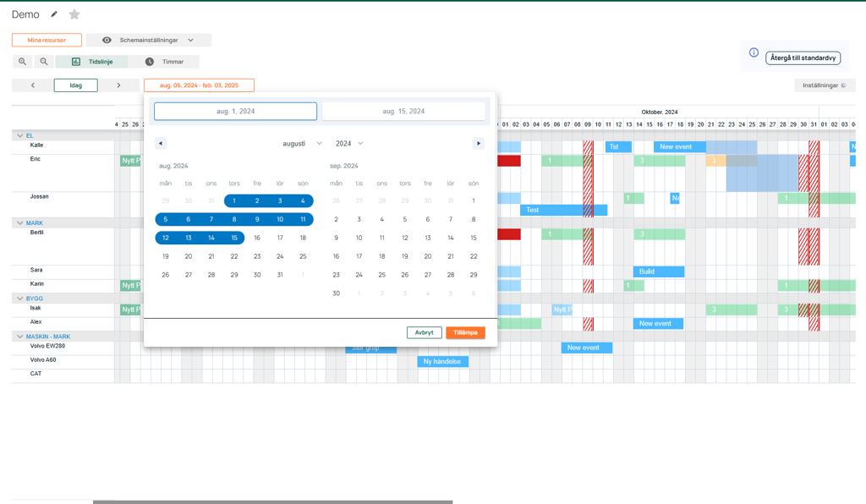Go to previous period with left chevron
Viewport: 866px width, 504px height.
(33, 85)
